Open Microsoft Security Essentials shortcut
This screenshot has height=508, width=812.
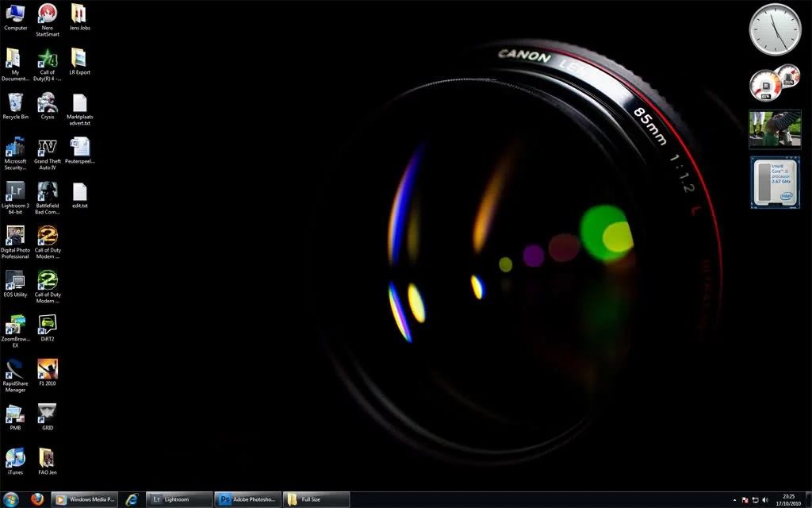click(15, 153)
